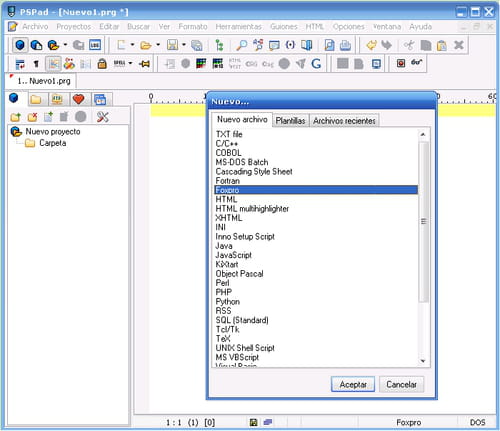The height and width of the screenshot is (431, 500).
Task: Click the paste clipboard icon
Action: 442,45
